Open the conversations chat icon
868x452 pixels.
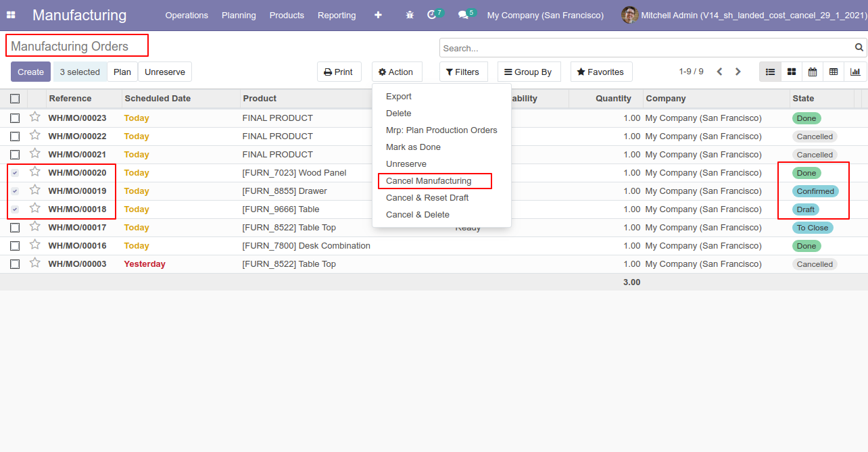point(462,15)
